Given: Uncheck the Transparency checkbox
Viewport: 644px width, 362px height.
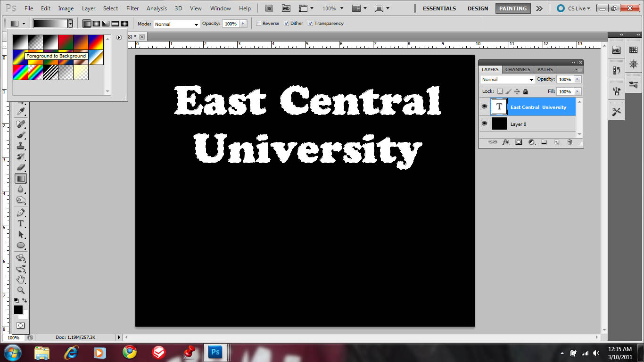Looking at the screenshot, I should (310, 23).
